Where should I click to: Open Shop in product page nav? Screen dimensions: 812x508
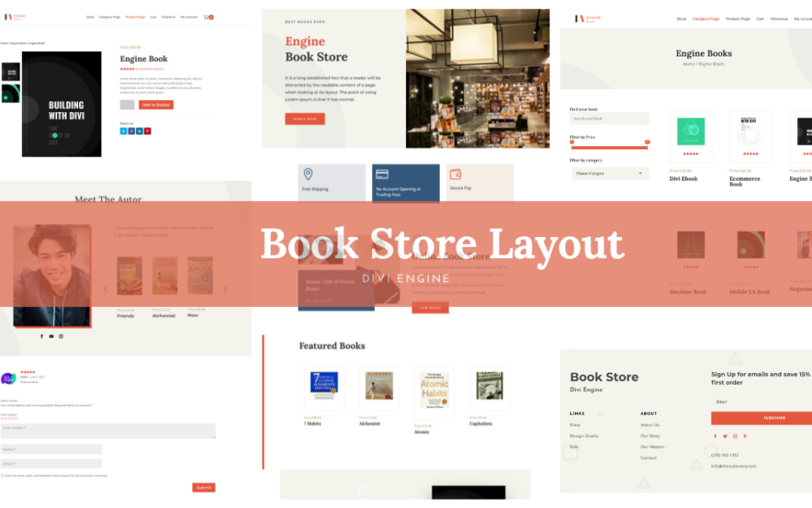point(90,17)
